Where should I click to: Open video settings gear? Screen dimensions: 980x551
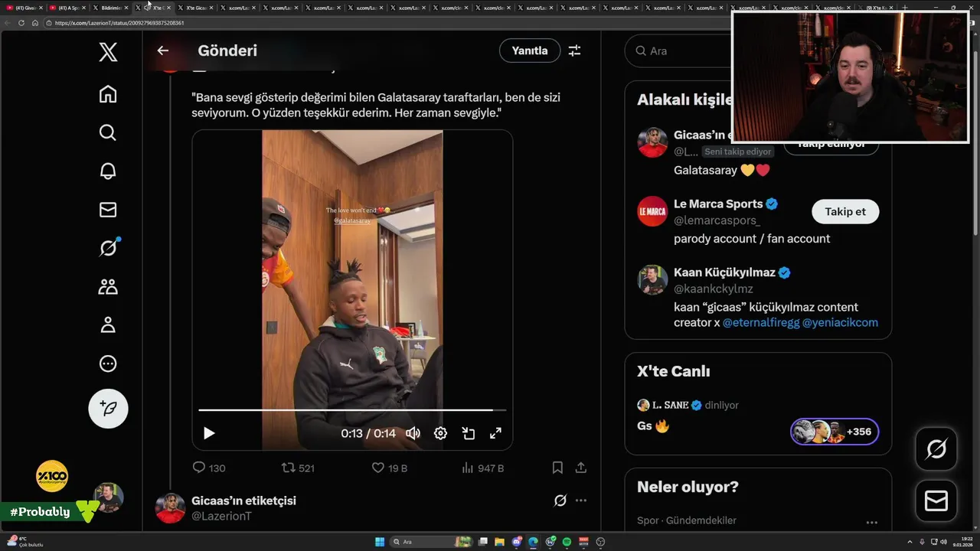tap(440, 433)
